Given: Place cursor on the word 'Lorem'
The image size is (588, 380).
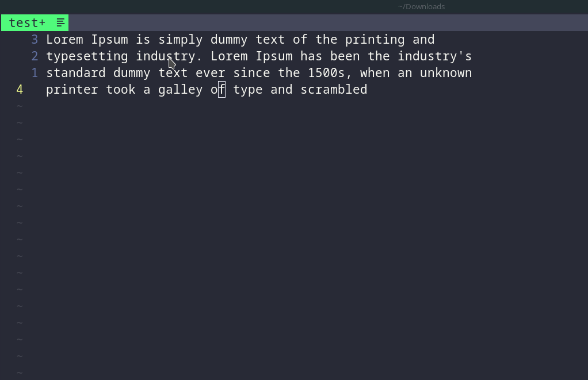Looking at the screenshot, I should 64,39.
